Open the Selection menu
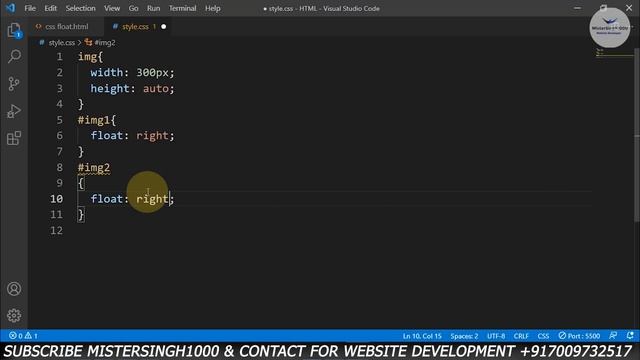This screenshot has width=640, height=360. 80,8
